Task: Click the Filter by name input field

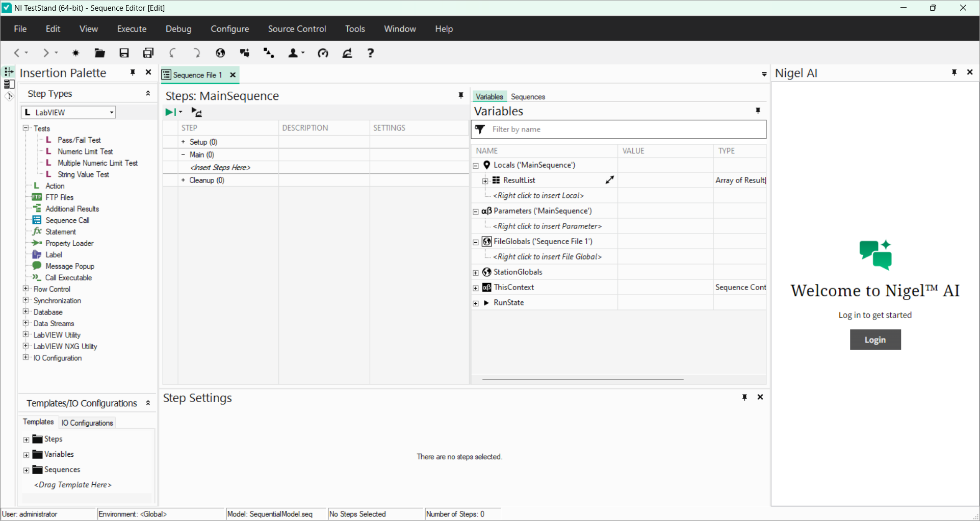Action: [x=618, y=129]
